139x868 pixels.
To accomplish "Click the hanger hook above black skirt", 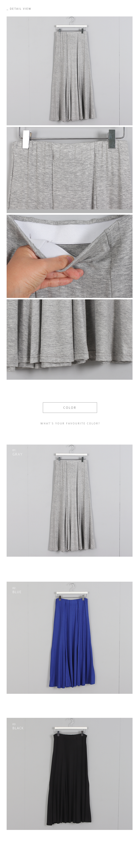I will click(70, 722).
